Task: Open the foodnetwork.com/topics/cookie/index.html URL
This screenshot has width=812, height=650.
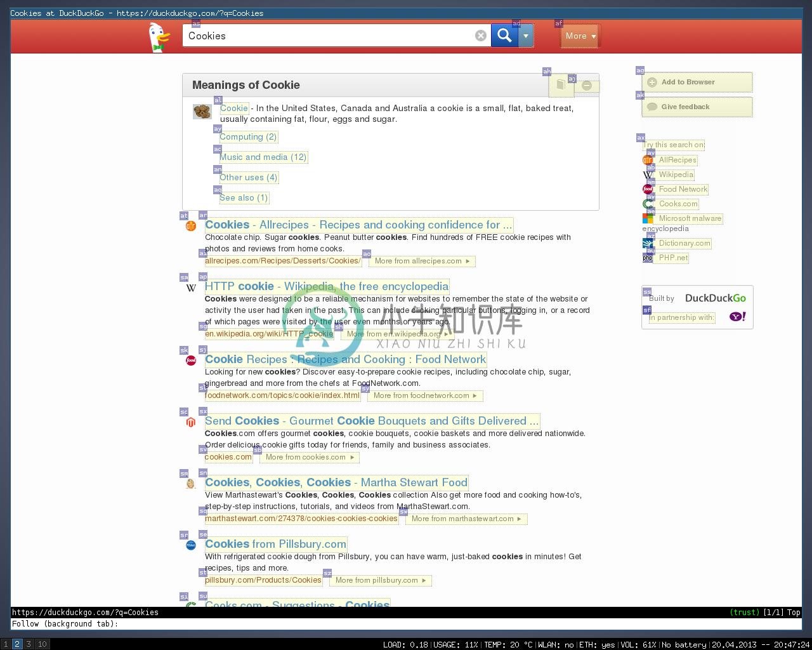Action: click(282, 395)
